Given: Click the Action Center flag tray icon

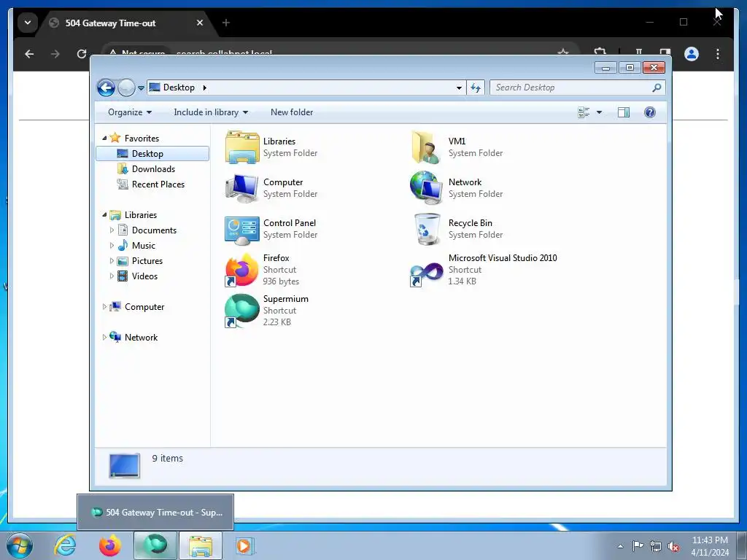Looking at the screenshot, I should coord(638,545).
